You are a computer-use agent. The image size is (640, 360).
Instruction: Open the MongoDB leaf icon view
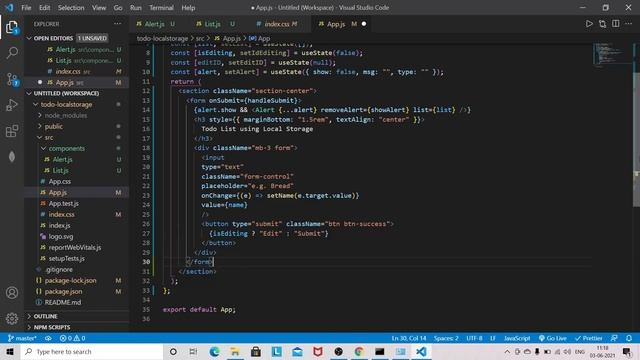coord(12,157)
